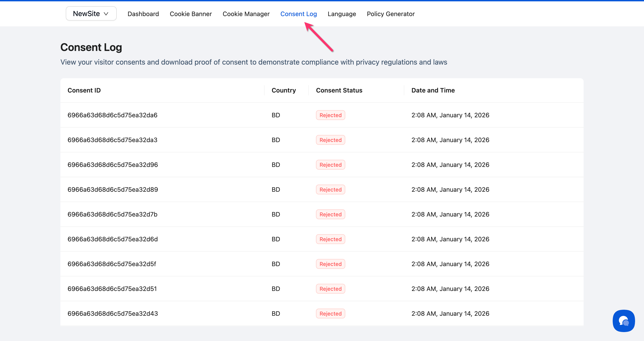Click the date for ID ending 32d6d
The image size is (644, 341).
450,239
